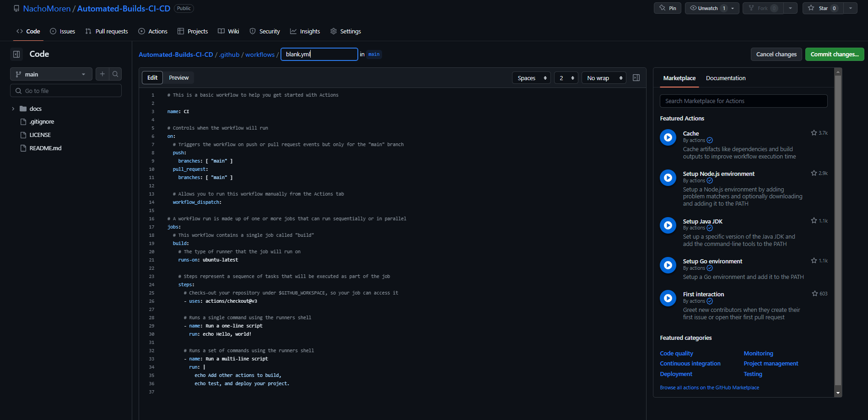Viewport: 868px width, 420px height.
Task: Click the star icon beside Setup Go environment
Action: pyautogui.click(x=814, y=261)
